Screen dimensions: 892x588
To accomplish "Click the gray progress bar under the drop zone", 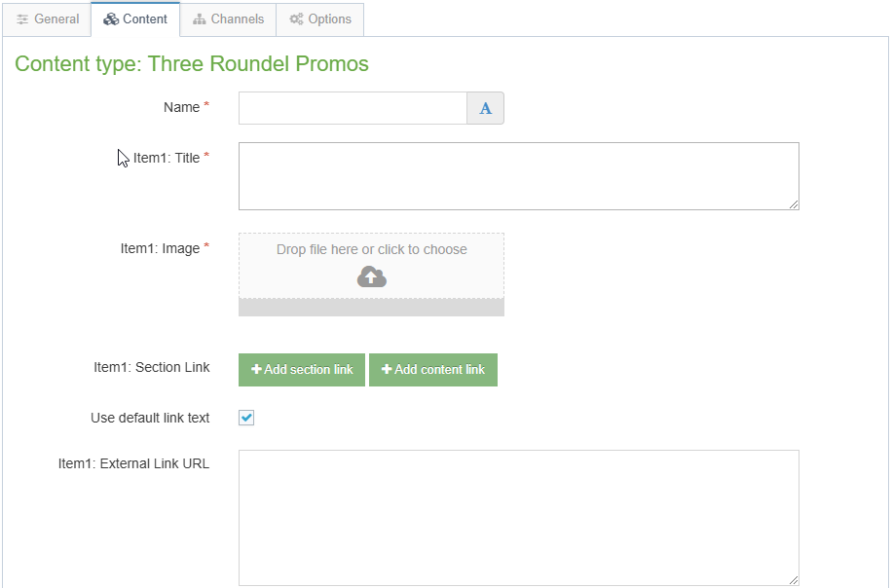I will [x=370, y=310].
